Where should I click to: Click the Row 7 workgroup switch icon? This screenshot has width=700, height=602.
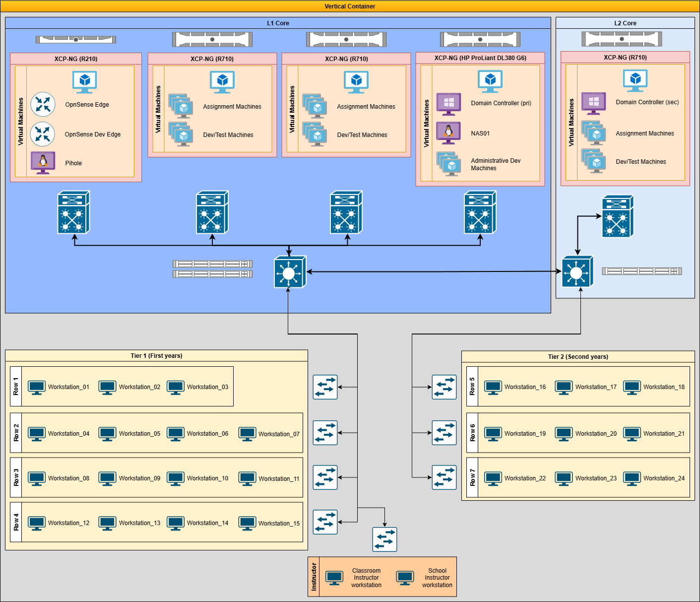444,477
